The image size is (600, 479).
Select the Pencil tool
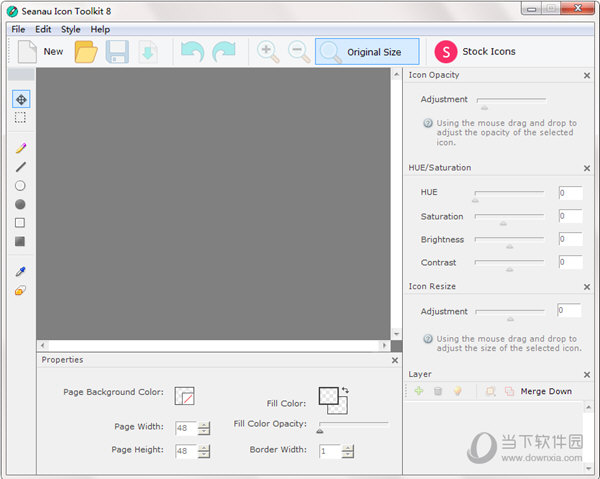point(21,148)
